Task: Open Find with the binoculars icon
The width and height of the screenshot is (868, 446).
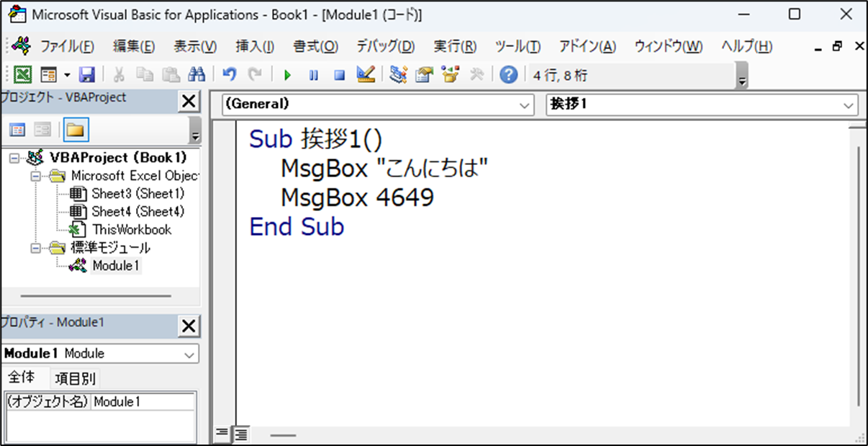Action: 196,75
